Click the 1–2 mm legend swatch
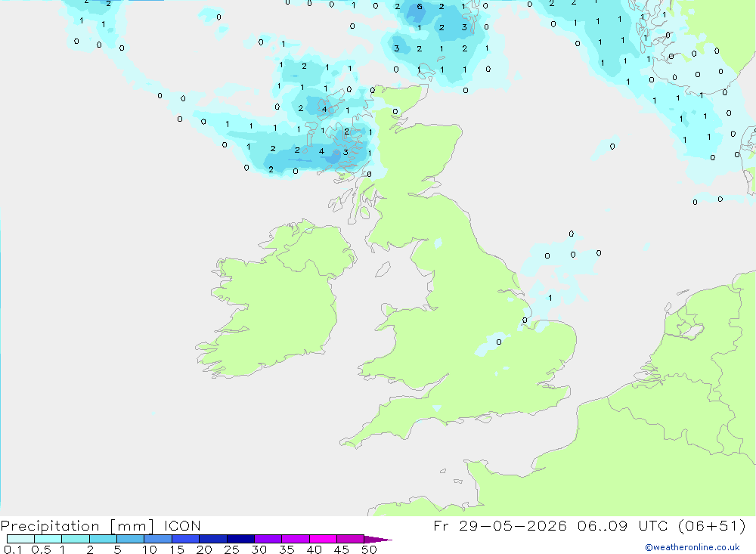The image size is (756, 554). [76, 539]
